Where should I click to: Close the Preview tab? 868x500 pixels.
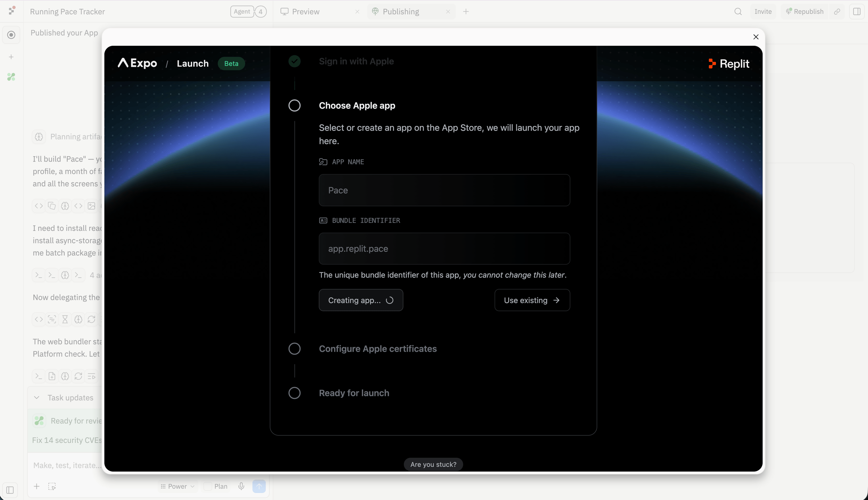(357, 11)
